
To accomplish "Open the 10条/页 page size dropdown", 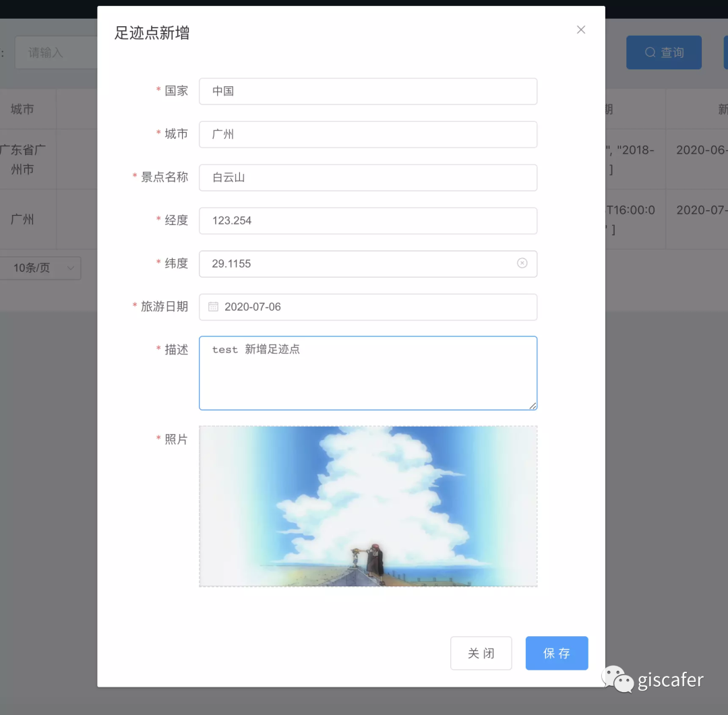I will pos(40,268).
